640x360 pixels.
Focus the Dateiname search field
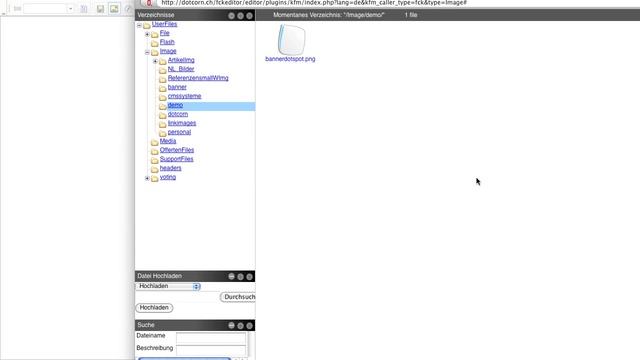(211, 337)
